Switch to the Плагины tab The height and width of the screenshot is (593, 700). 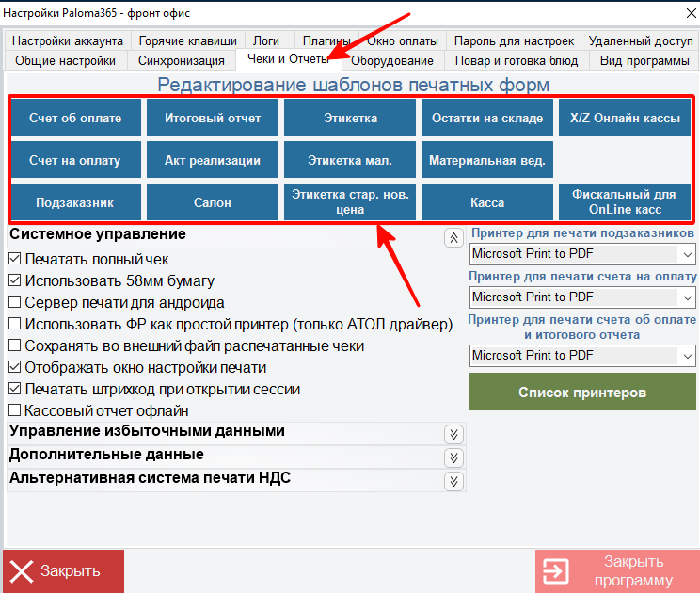(x=326, y=40)
